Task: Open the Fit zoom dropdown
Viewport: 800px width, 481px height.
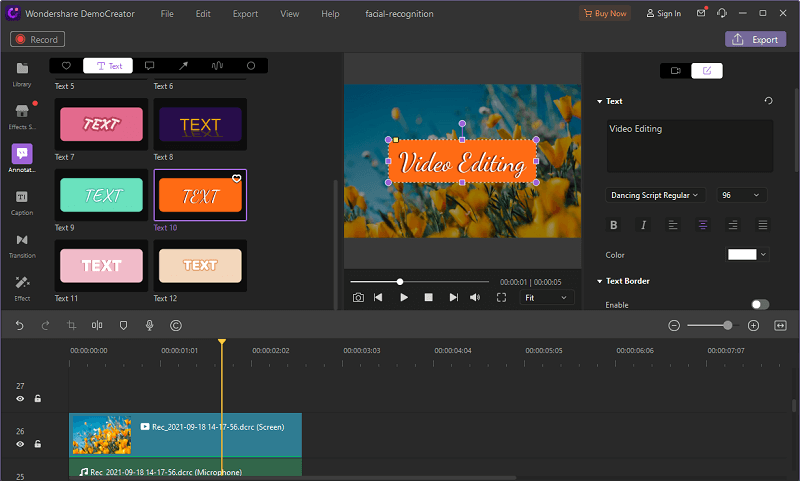Action: [x=547, y=297]
